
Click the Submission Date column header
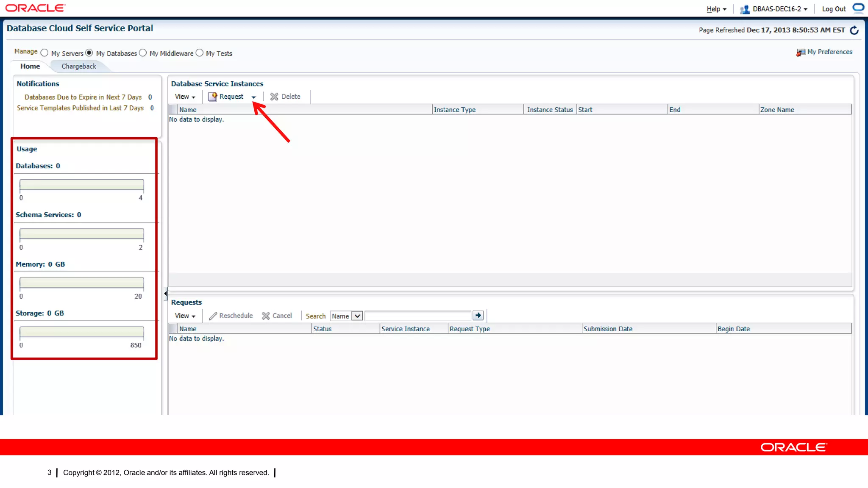click(649, 329)
